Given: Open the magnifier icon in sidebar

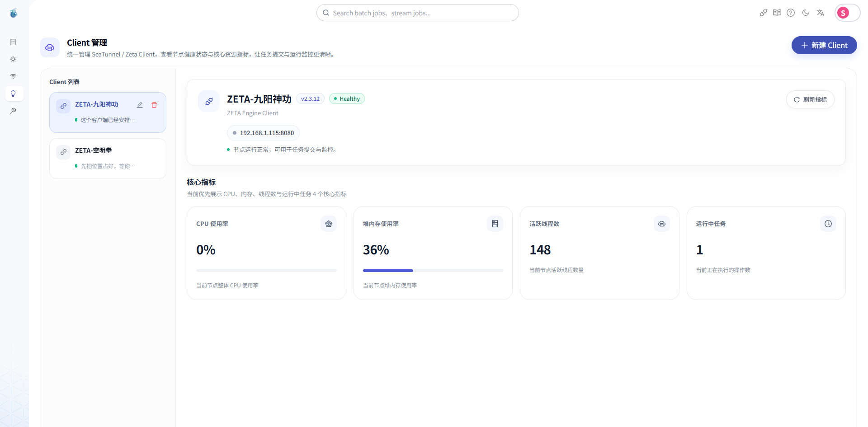Looking at the screenshot, I should tap(13, 111).
